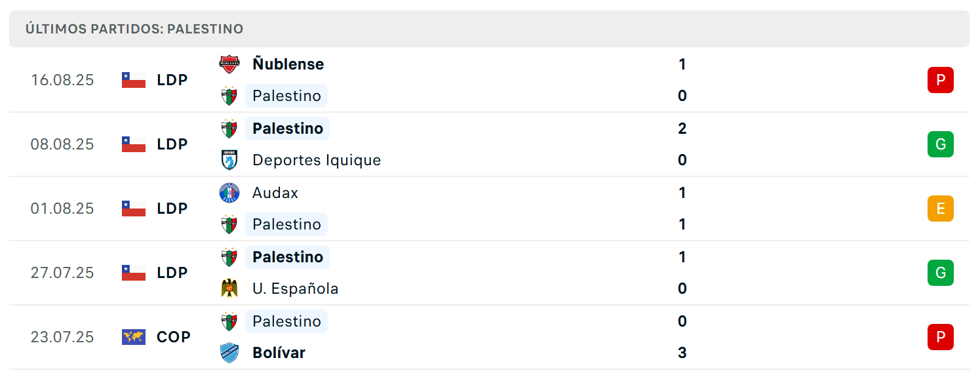980x379 pixels.
Task: Click Palestino crest in the Ñublense match
Action: (229, 96)
